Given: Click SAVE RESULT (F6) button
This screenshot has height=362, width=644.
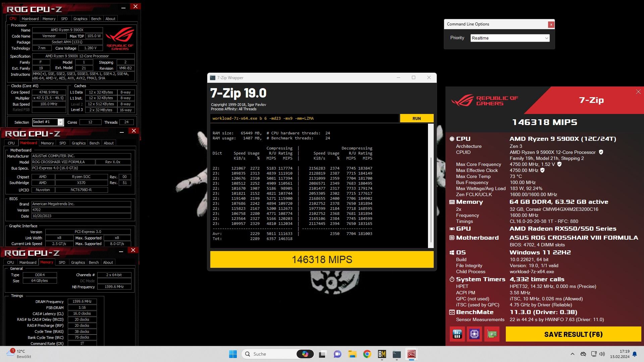Looking at the screenshot, I should pyautogui.click(x=573, y=334).
